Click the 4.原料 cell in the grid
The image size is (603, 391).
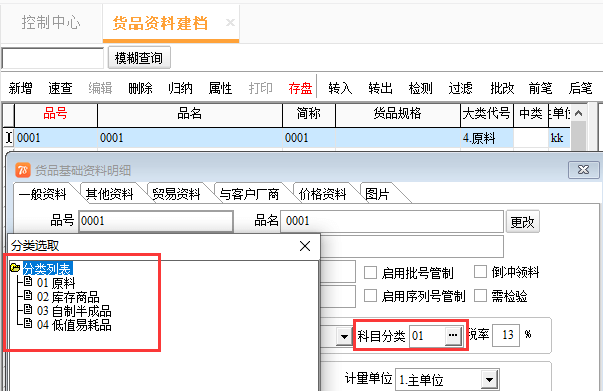point(487,138)
